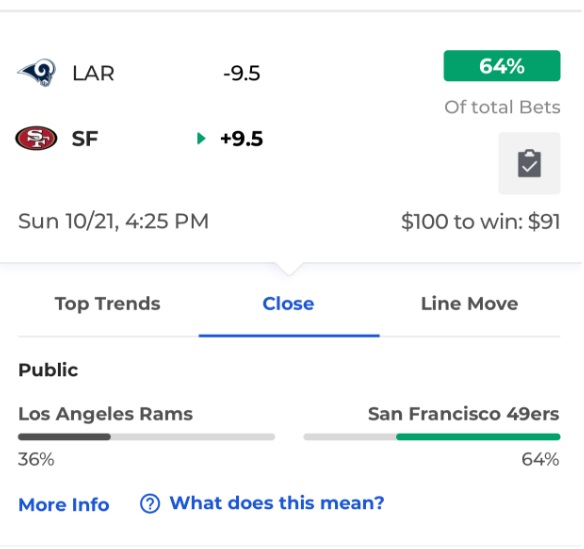Click the +9.5 spread for SF
Screen dimensions: 584x549
242,139
